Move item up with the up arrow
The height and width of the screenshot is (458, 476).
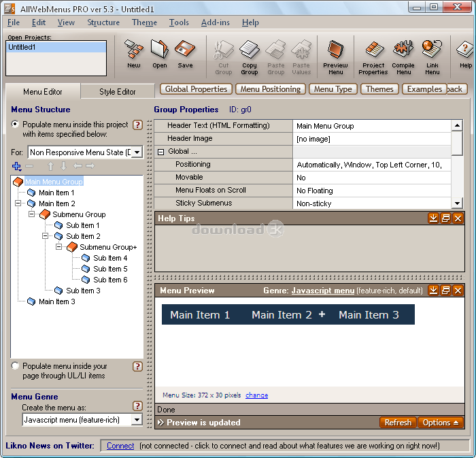[50, 166]
